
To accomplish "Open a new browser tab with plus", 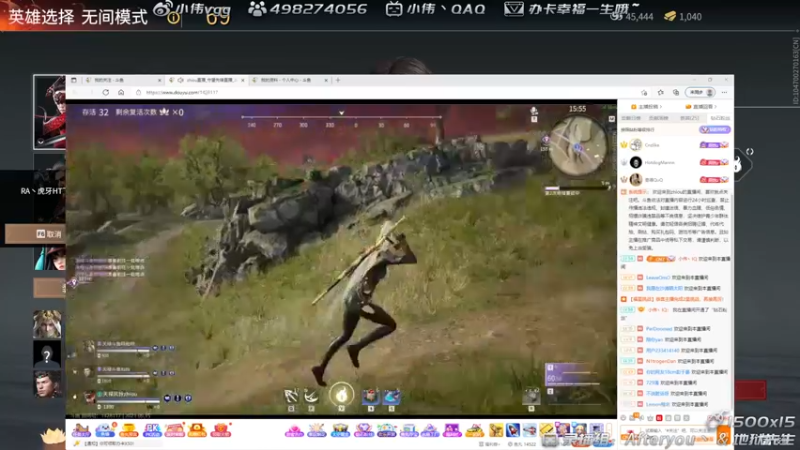I will pyautogui.click(x=338, y=80).
